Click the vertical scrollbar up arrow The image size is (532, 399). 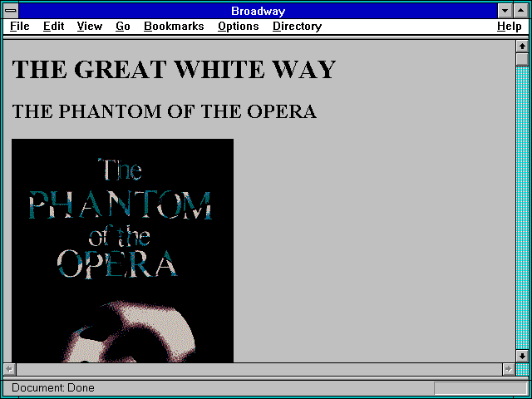522,47
